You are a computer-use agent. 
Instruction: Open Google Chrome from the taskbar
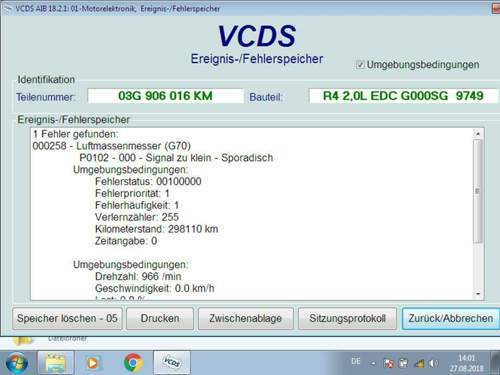(x=133, y=363)
